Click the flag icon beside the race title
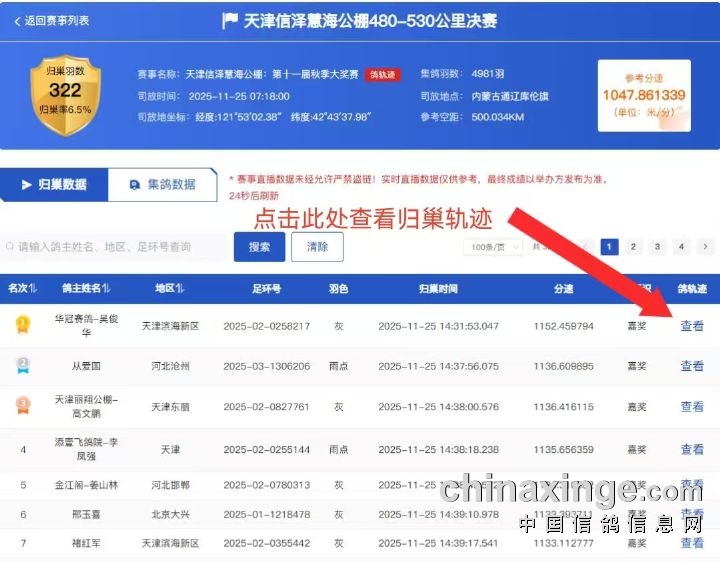720x562 pixels. click(x=229, y=21)
